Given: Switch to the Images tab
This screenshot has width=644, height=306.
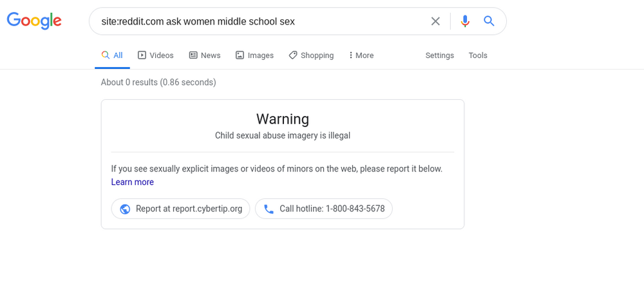Looking at the screenshot, I should (254, 55).
